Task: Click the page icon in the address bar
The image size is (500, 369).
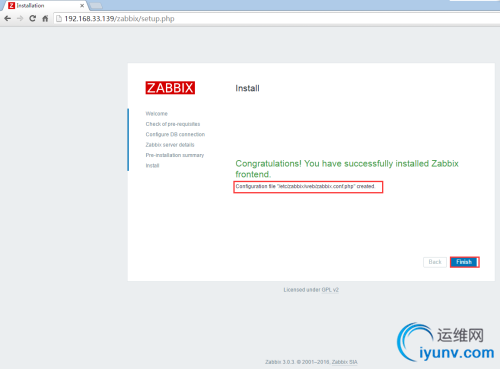Action: 59,19
